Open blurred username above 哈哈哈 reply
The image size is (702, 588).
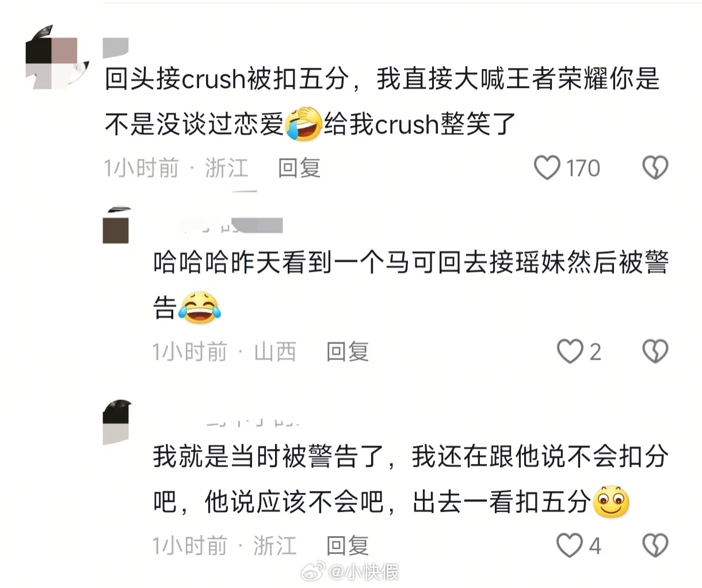(232, 226)
